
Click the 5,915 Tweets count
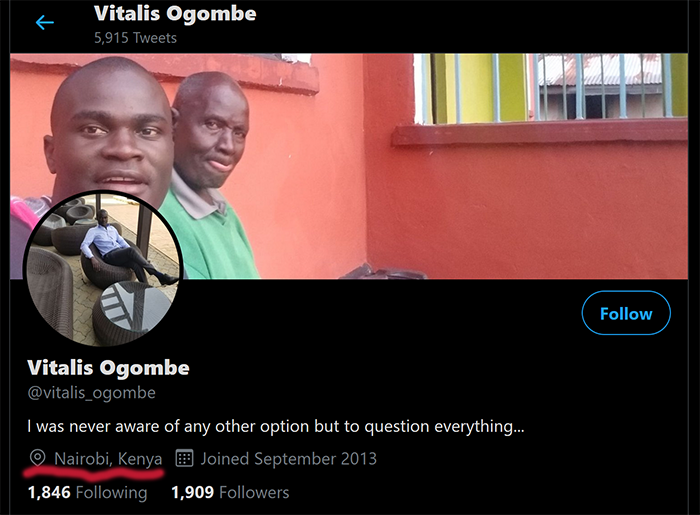coord(135,38)
